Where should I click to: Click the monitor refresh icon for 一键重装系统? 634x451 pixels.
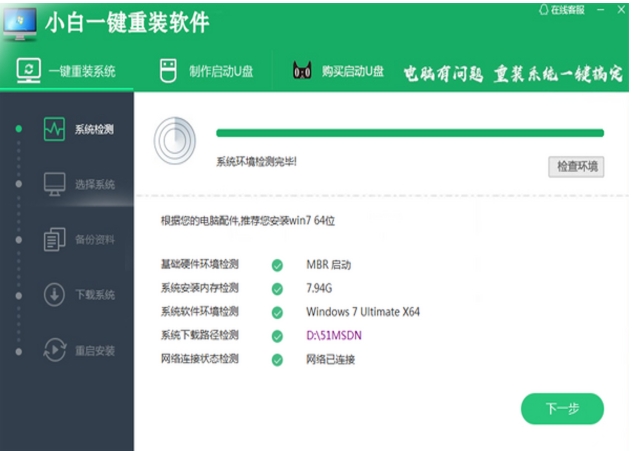point(28,71)
